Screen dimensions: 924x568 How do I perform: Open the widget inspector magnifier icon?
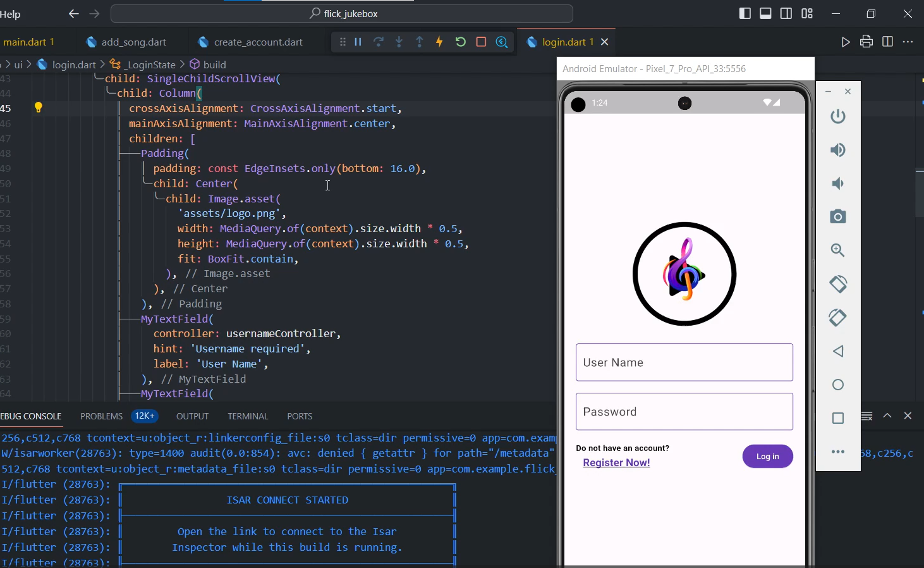tap(502, 42)
